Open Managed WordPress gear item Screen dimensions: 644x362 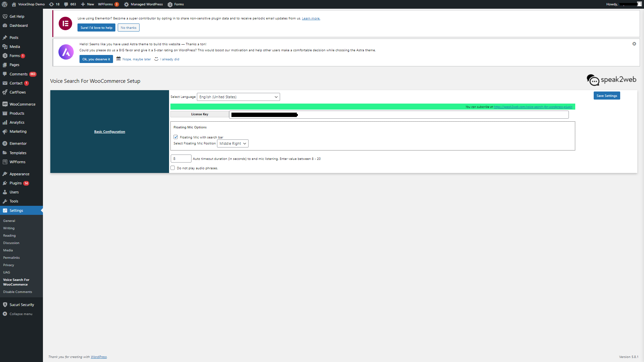click(143, 4)
